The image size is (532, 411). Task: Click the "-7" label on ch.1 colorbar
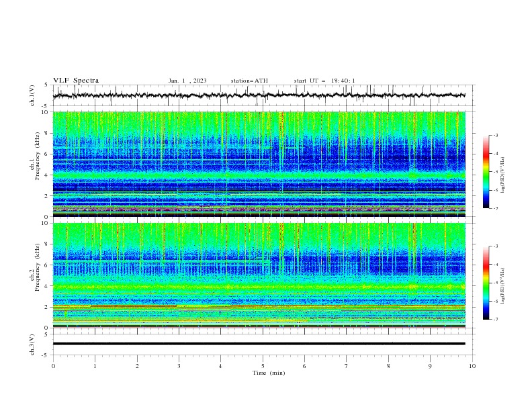point(495,208)
